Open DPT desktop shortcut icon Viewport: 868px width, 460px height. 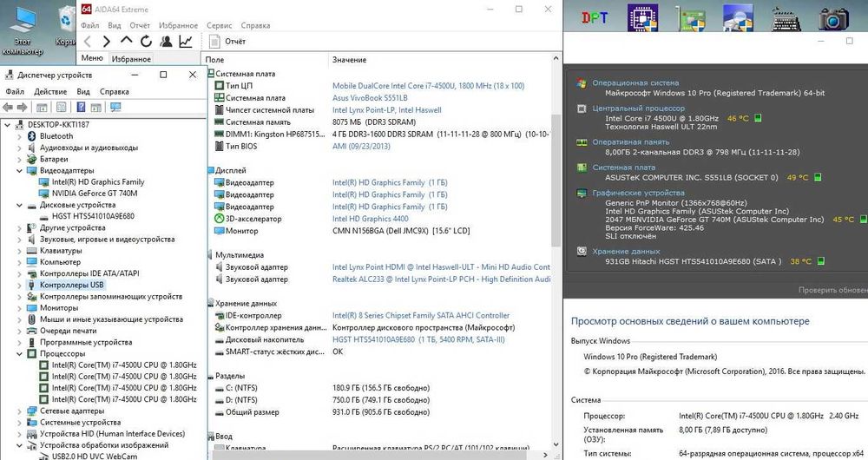coord(595,17)
